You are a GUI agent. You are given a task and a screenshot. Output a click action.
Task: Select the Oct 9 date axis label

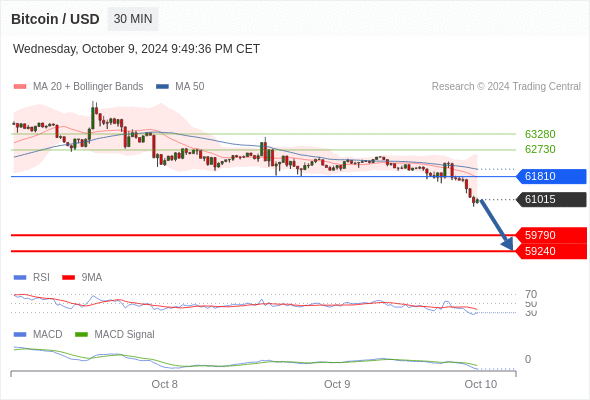click(x=337, y=384)
